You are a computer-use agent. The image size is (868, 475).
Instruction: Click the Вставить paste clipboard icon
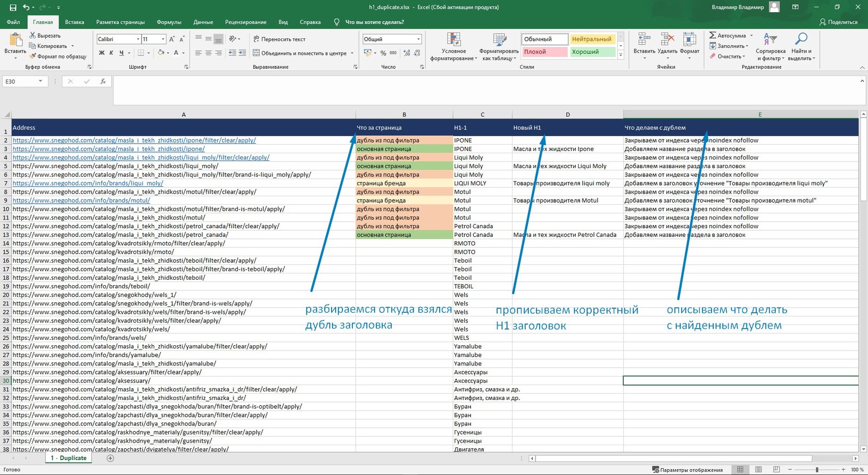point(15,40)
